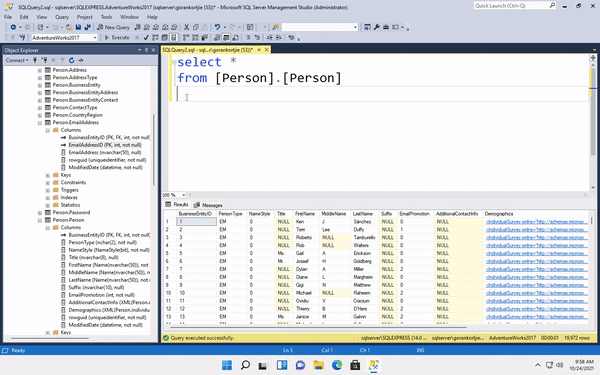
Task: Open the Windows Start button in taskbar
Action: pyautogui.click(x=227, y=365)
